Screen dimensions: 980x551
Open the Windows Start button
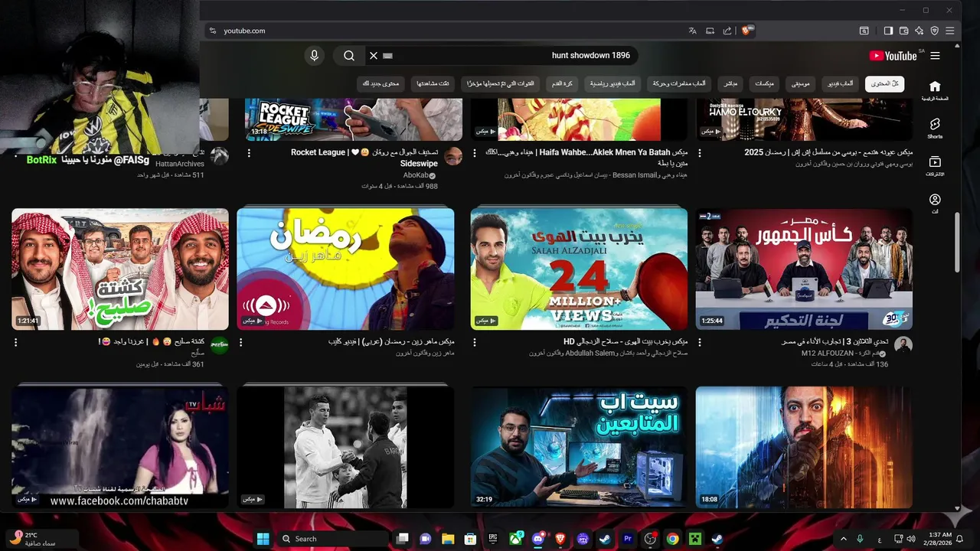[263, 538]
